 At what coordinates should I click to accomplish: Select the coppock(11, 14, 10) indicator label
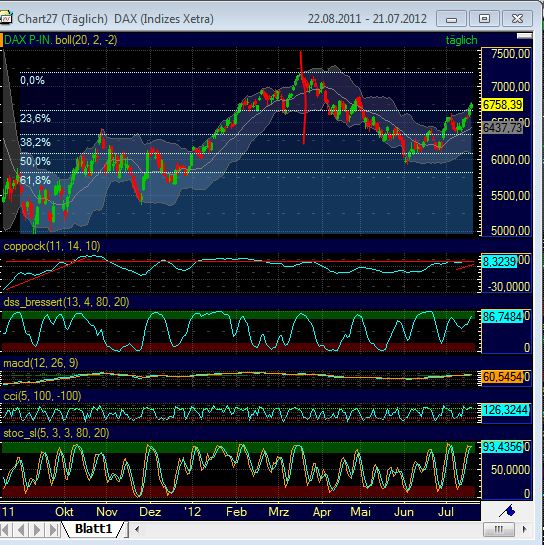52,246
